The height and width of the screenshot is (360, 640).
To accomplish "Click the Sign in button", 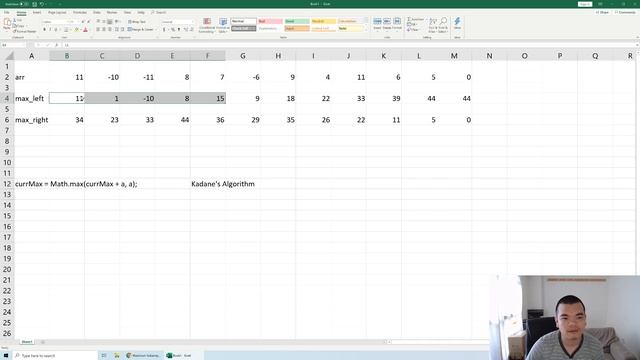I will tap(585, 4).
